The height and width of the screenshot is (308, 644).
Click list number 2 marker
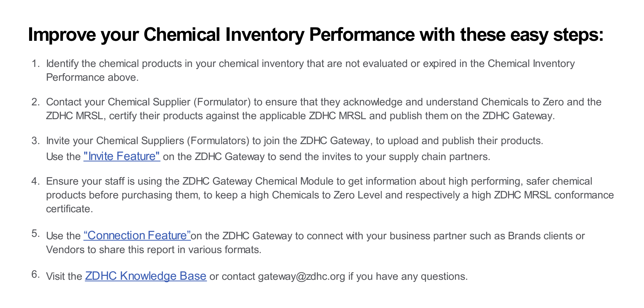[36, 102]
